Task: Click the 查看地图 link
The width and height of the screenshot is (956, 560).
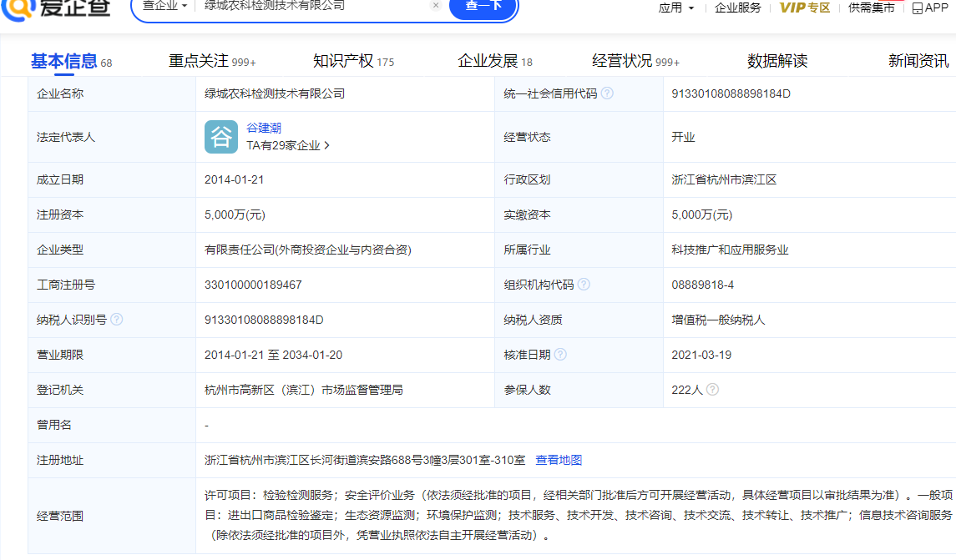Action: pos(559,460)
